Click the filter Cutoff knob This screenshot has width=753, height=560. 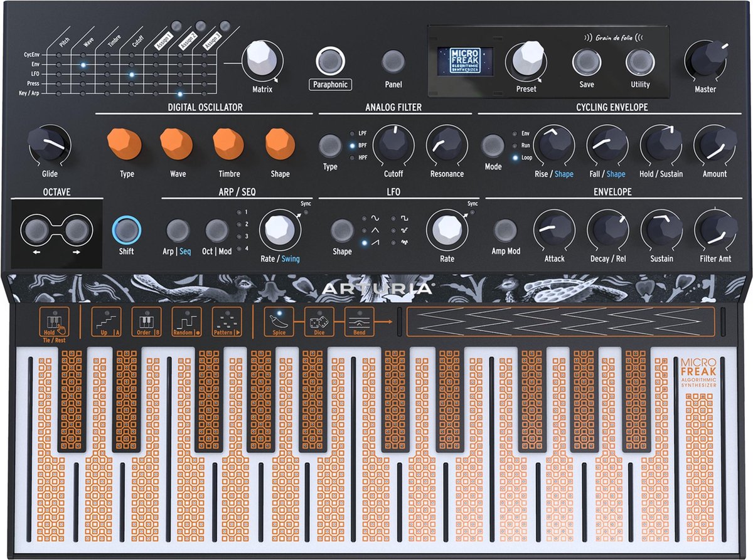click(393, 145)
